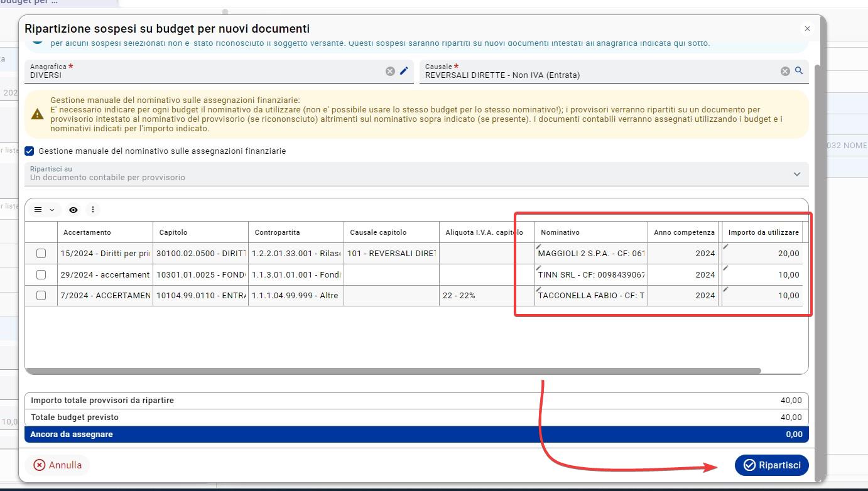Click the Ripartisci button
The height and width of the screenshot is (491, 868).
pos(772,465)
